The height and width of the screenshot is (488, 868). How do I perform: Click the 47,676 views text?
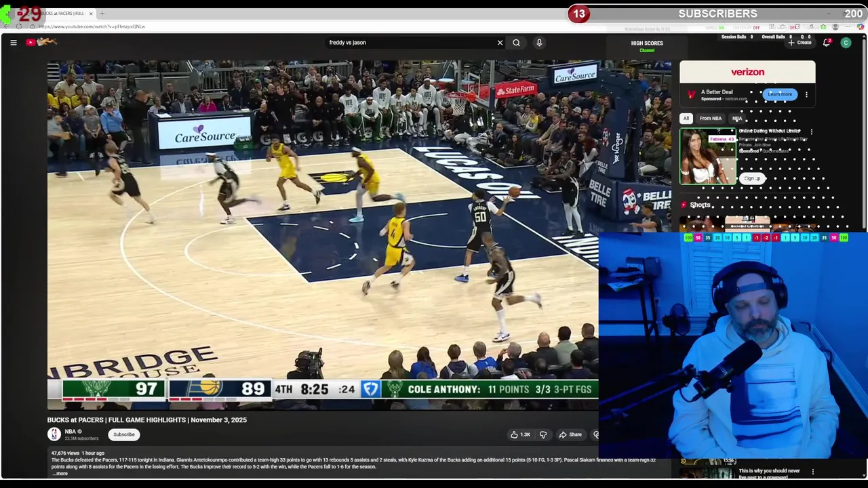point(66,453)
